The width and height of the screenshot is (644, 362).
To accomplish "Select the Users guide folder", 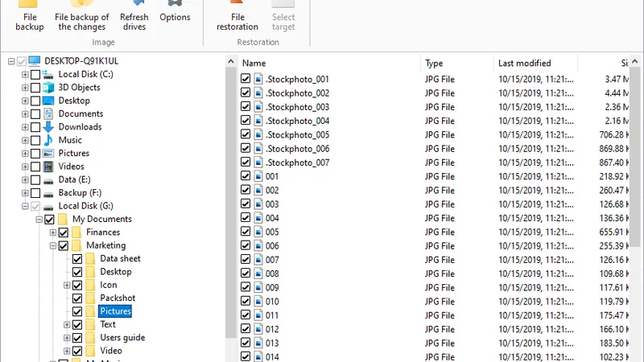I will (122, 338).
